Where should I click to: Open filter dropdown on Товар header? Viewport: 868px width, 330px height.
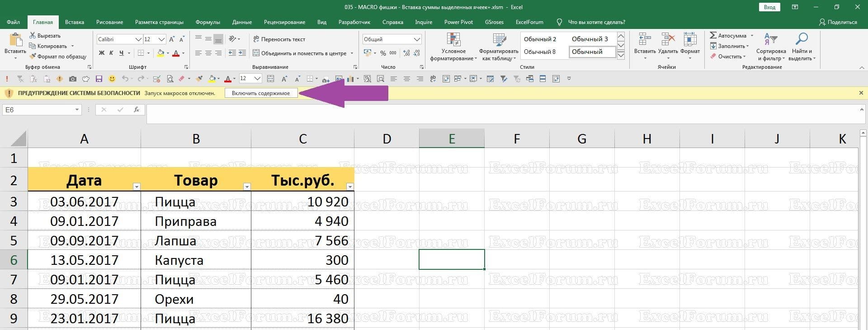click(x=247, y=187)
